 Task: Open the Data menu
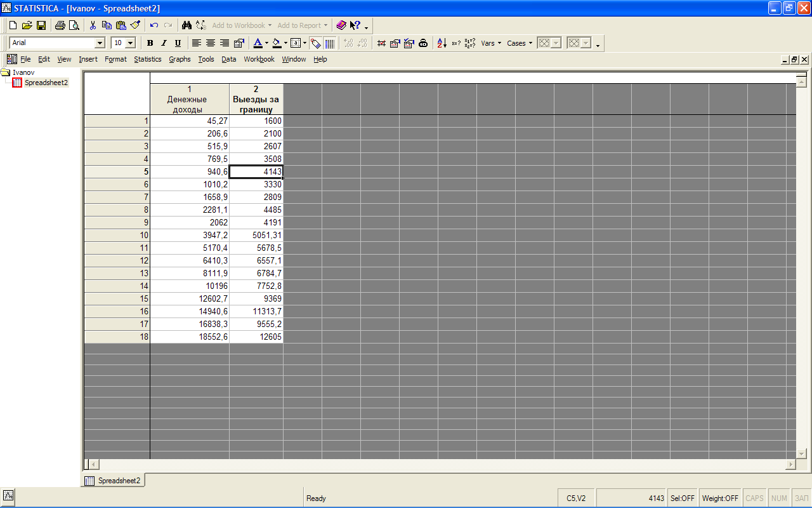pyautogui.click(x=229, y=59)
